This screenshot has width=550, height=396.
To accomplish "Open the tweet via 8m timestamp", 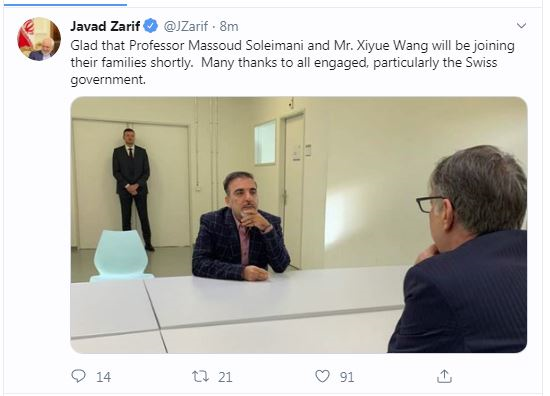I will pyautogui.click(x=229, y=26).
